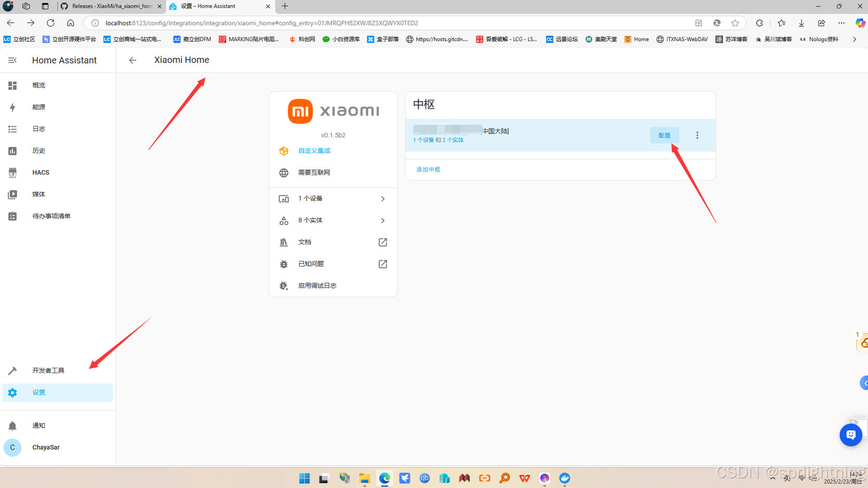Open Windows Start menu

304,478
